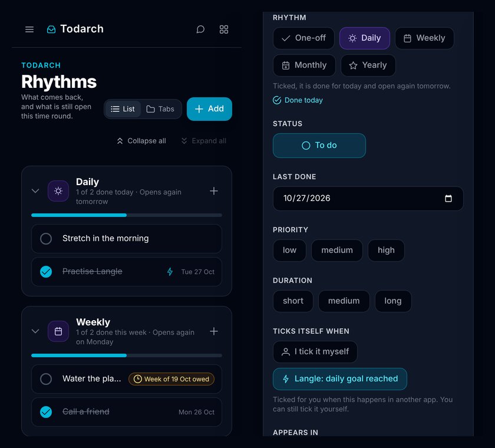This screenshot has width=495, height=448.
Task: Select the Daily rhythm
Action: coord(365,38)
